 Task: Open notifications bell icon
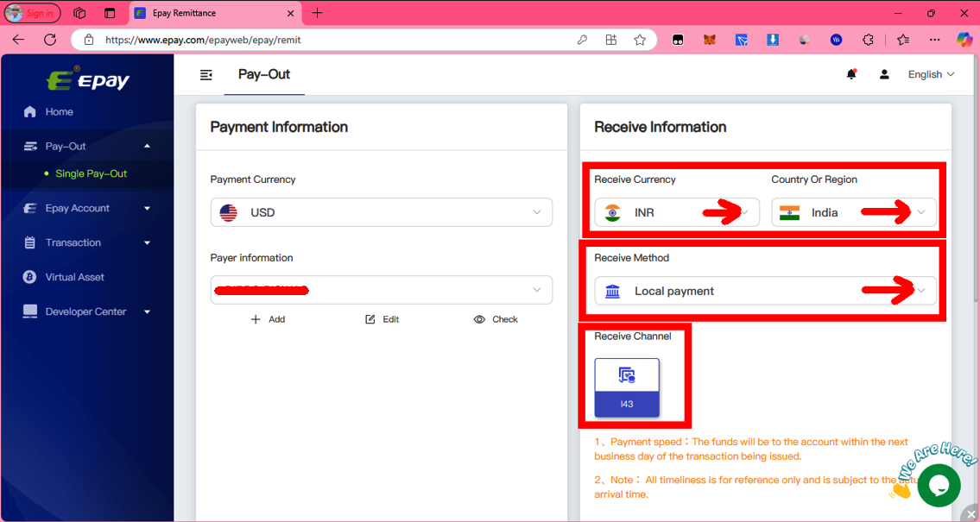click(851, 74)
